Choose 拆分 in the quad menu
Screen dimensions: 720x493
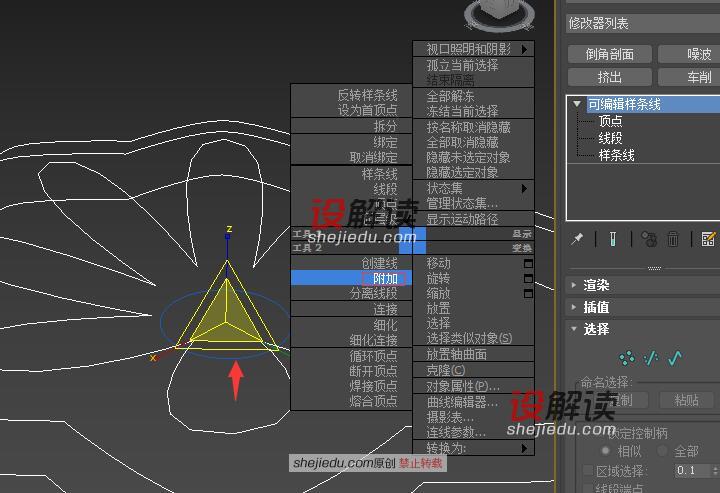[x=351, y=126]
